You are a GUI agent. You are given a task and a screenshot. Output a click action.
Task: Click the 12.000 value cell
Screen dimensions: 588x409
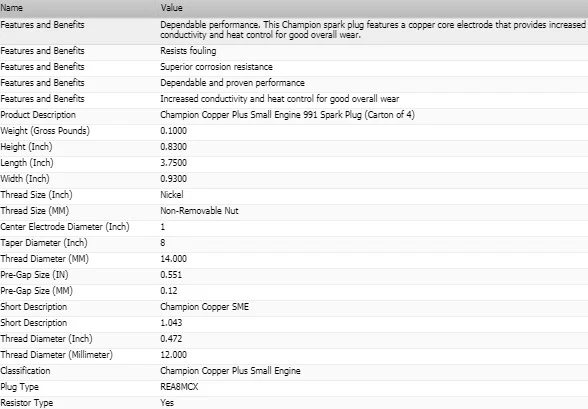pyautogui.click(x=173, y=355)
